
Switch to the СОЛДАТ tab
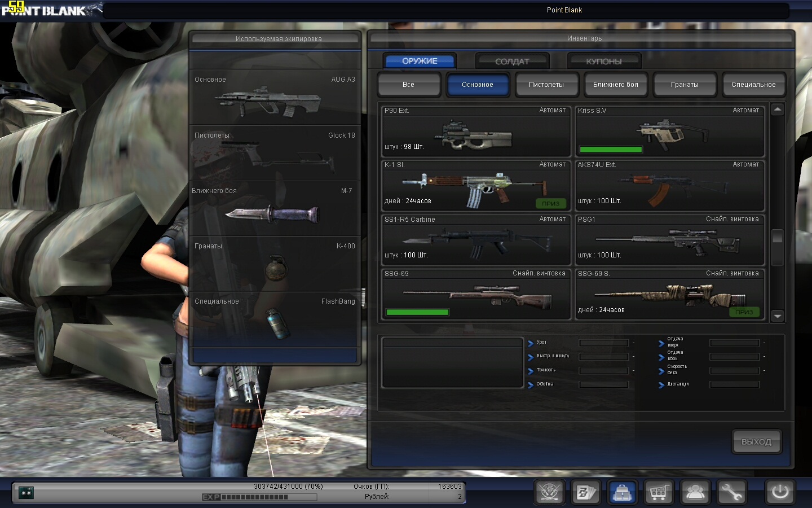pyautogui.click(x=512, y=61)
